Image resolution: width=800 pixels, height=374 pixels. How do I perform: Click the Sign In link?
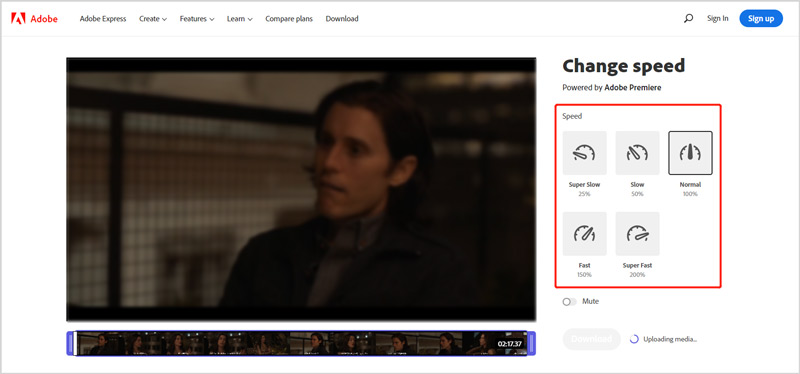point(717,18)
